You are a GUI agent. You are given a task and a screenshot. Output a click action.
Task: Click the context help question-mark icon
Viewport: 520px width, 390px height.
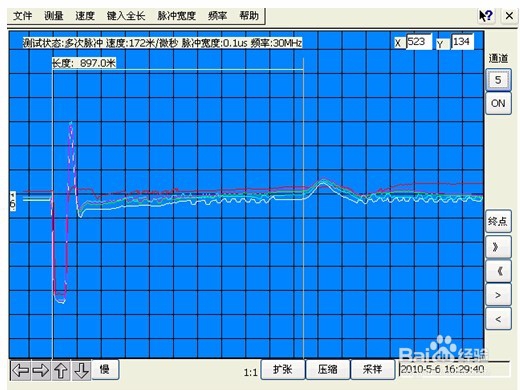tap(486, 16)
